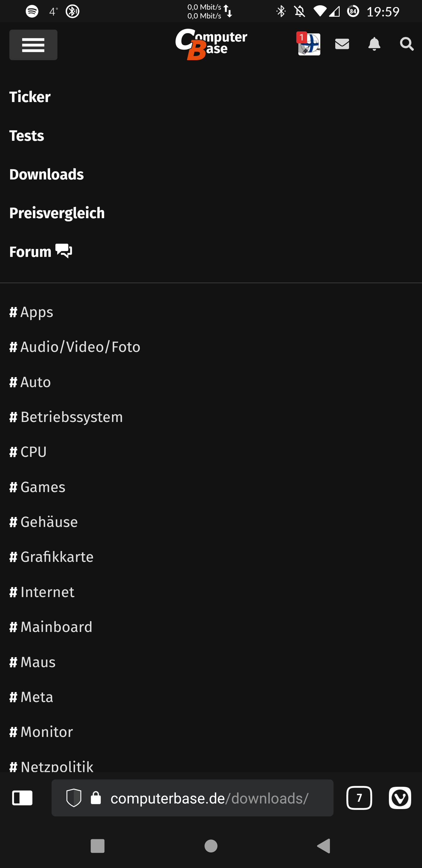Show site tracker shield info
Screen dimensions: 422x868
click(74, 798)
